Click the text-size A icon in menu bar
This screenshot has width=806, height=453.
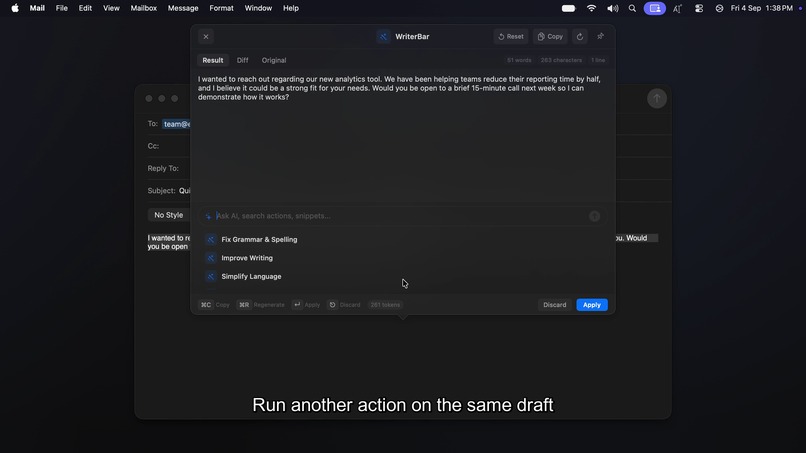(677, 8)
